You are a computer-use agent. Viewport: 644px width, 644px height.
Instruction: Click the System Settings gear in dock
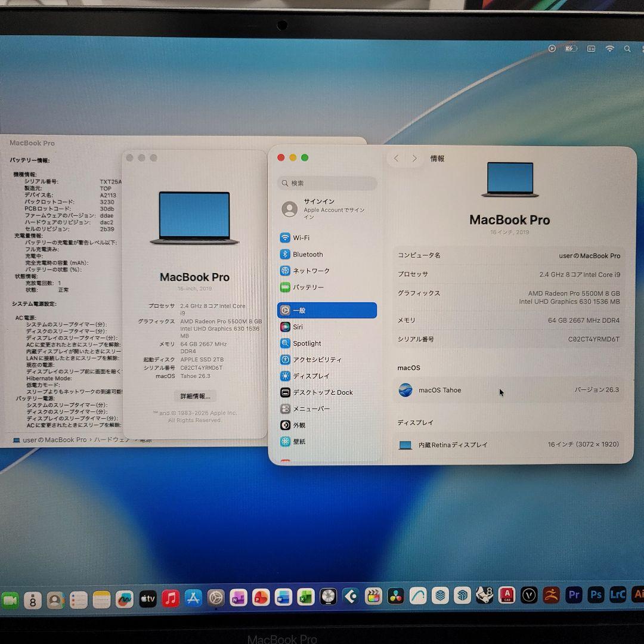click(x=216, y=598)
